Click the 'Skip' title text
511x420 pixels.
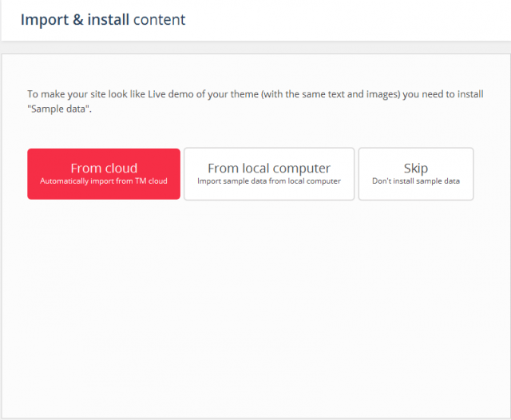tap(415, 168)
